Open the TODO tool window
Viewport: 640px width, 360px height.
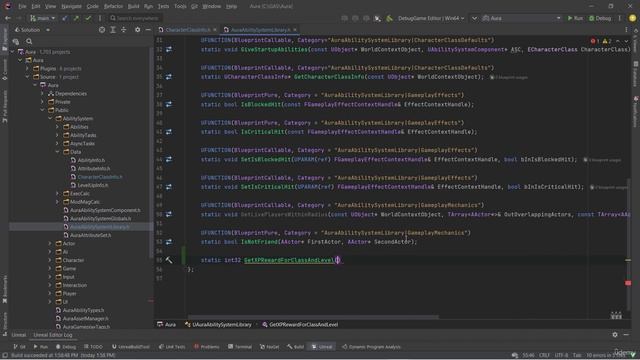coord(93,347)
